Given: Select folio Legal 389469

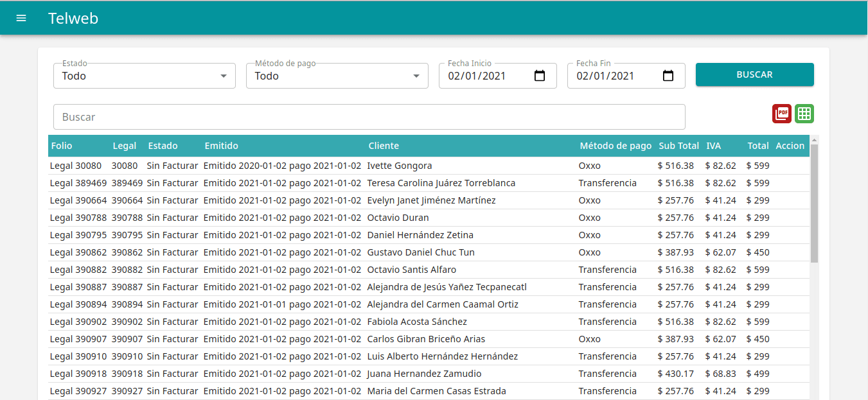Looking at the screenshot, I should [x=78, y=183].
